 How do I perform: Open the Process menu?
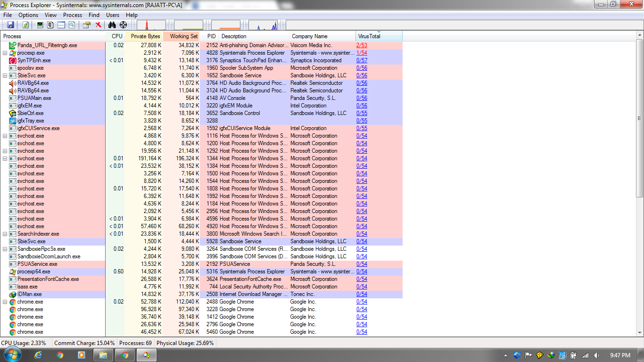[73, 15]
